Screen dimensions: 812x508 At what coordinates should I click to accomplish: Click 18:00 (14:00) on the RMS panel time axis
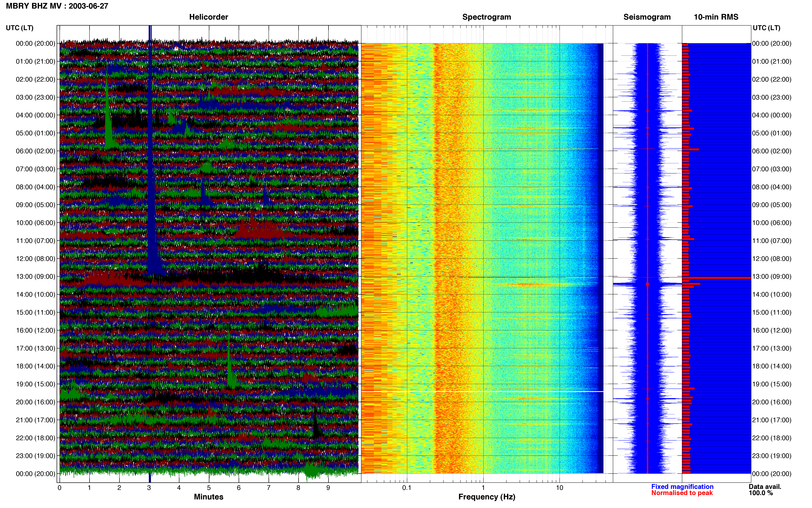[772, 366]
